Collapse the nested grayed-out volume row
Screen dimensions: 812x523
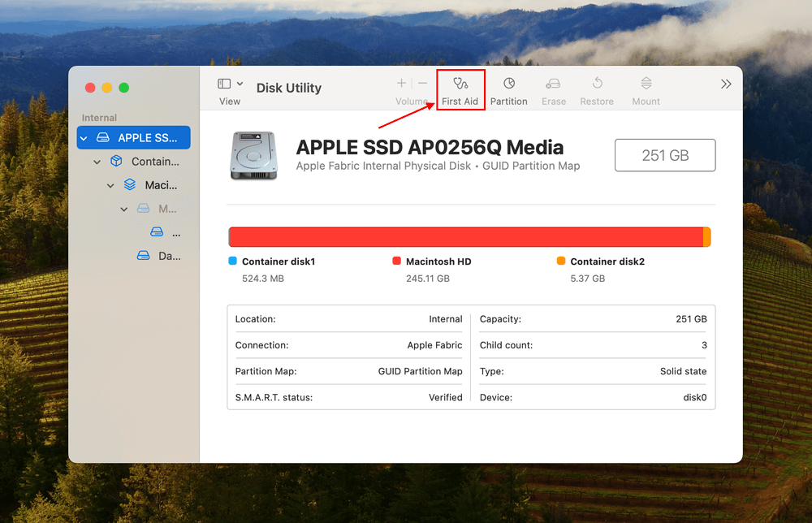(124, 209)
